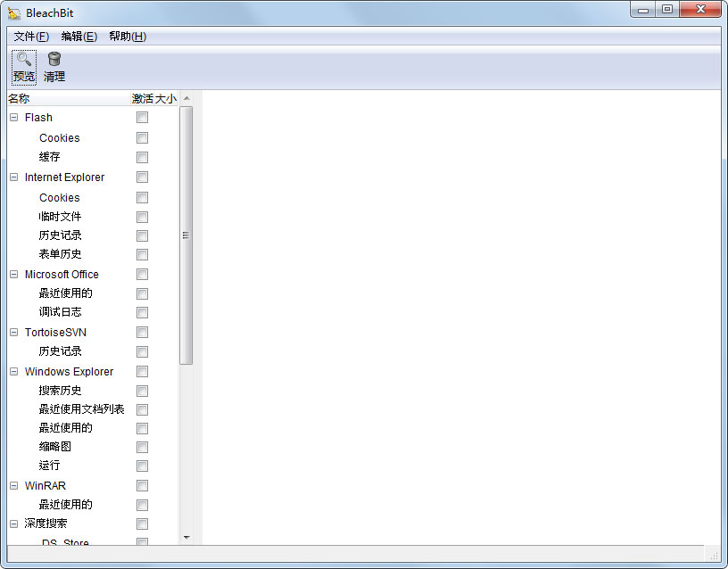
Task: Check the 临时文件 checkbox
Action: tap(142, 218)
